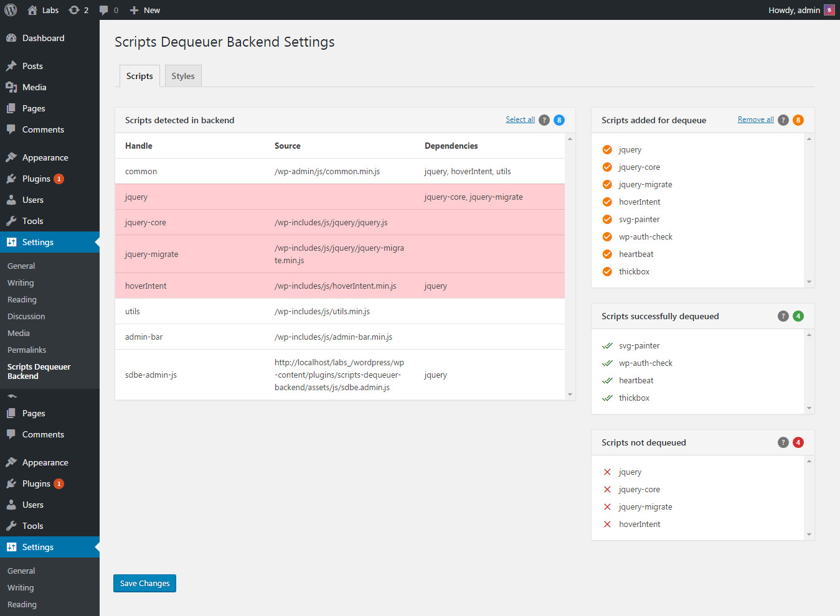Click the Save Changes button
This screenshot has height=616, width=840.
pyautogui.click(x=144, y=583)
